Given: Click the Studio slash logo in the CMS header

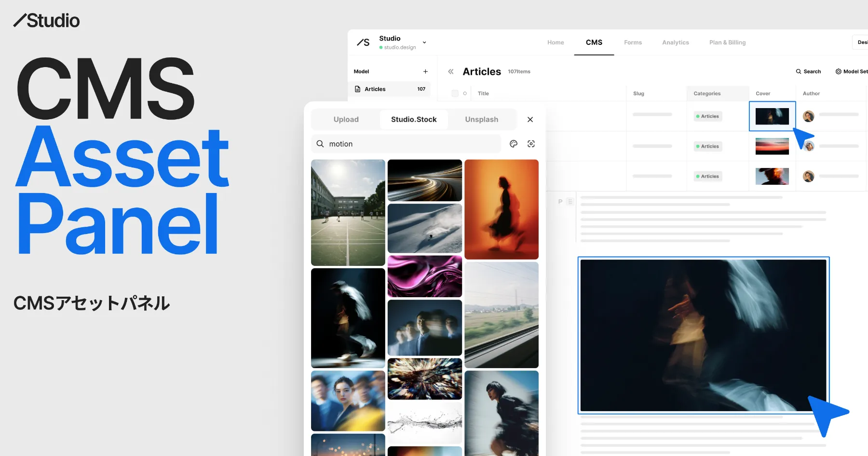Looking at the screenshot, I should tap(363, 42).
